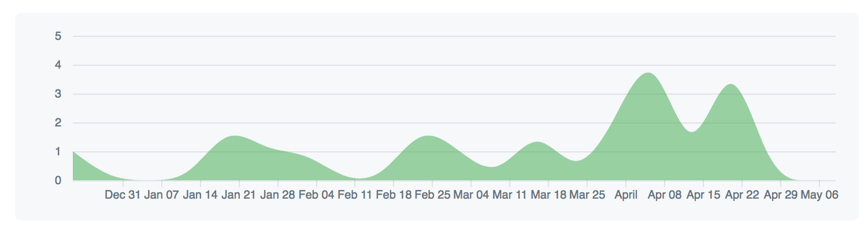The width and height of the screenshot is (868, 231).
Task: Click the Jan 14 date tick
Action: point(200,195)
